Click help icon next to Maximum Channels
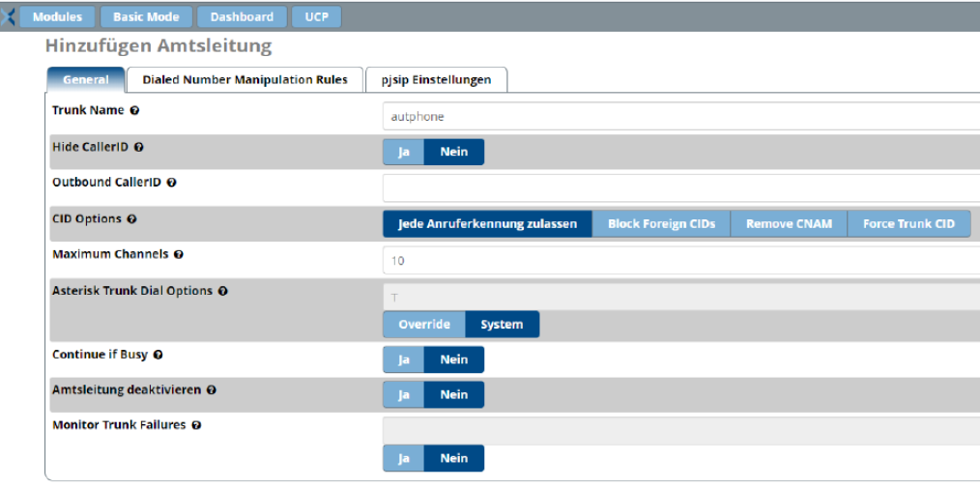This screenshot has width=980, height=488. click(179, 255)
